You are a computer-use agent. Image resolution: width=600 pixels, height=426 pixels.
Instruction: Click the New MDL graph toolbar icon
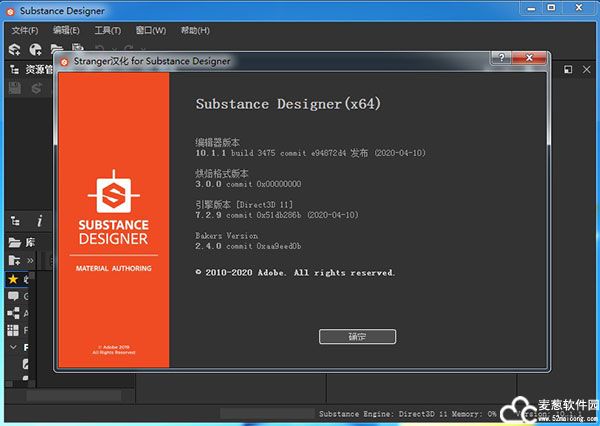tap(36, 49)
